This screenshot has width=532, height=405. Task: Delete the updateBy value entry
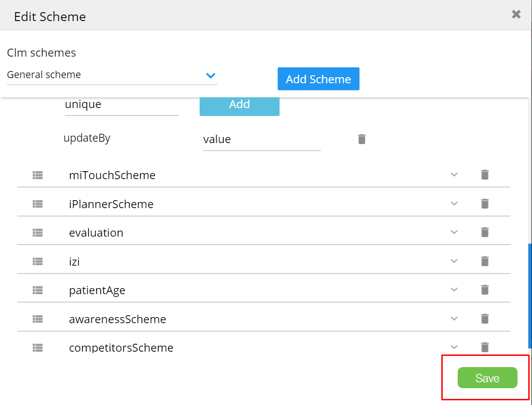[362, 139]
